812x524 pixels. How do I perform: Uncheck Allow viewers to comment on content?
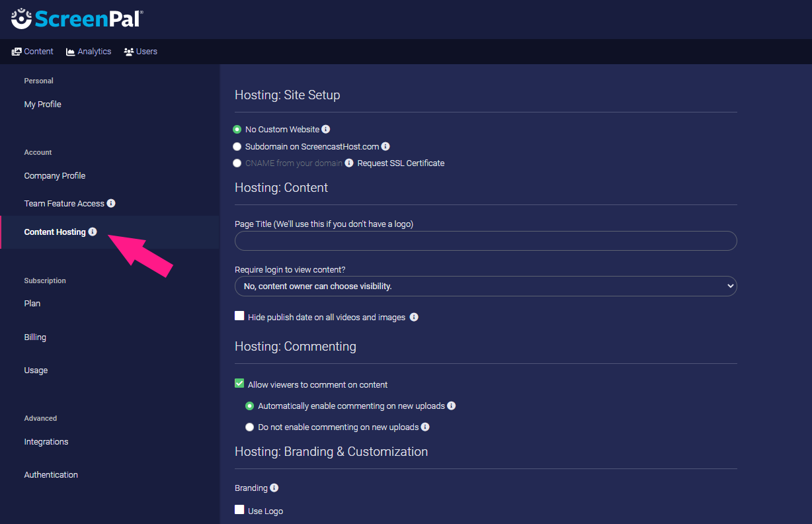239,383
